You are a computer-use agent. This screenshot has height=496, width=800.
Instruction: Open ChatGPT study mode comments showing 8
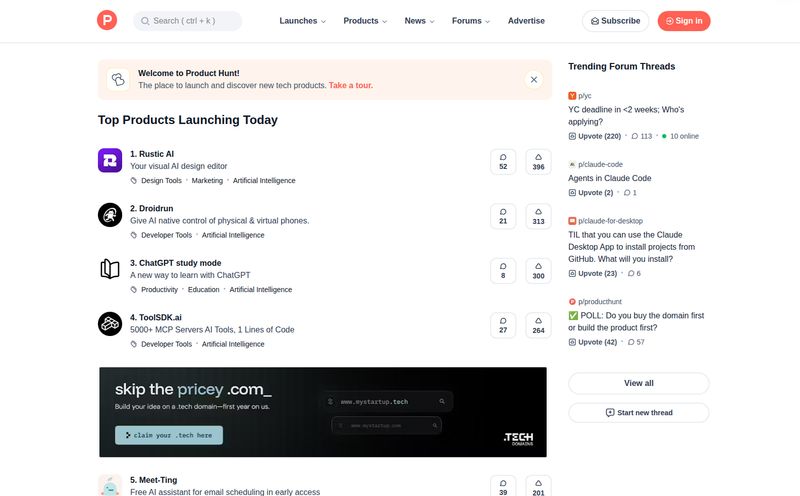click(x=503, y=271)
